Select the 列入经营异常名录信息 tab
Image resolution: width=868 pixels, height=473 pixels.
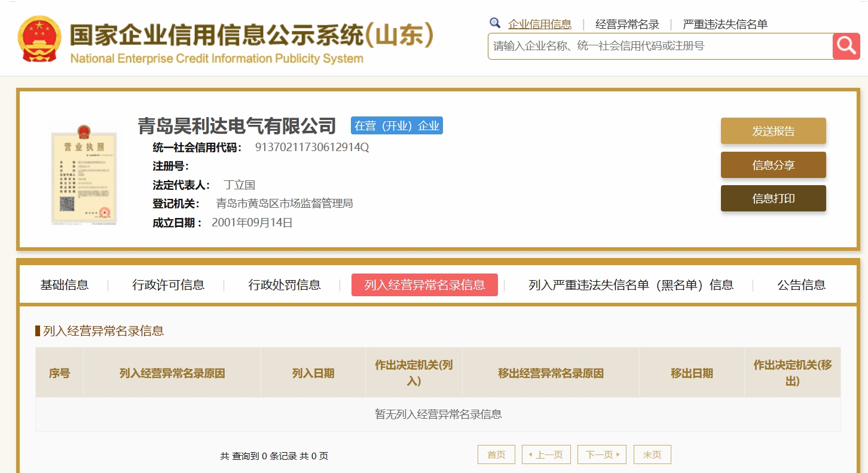424,285
